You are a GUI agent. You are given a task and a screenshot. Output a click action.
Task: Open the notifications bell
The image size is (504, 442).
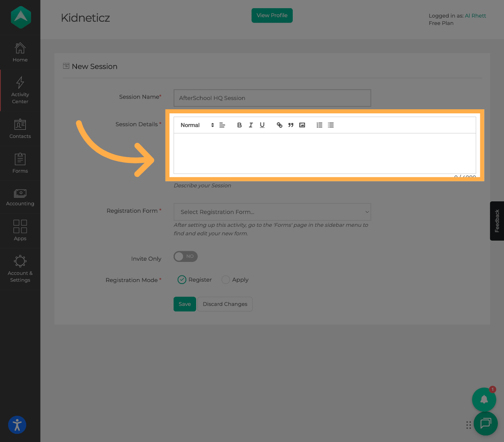pyautogui.click(x=484, y=399)
